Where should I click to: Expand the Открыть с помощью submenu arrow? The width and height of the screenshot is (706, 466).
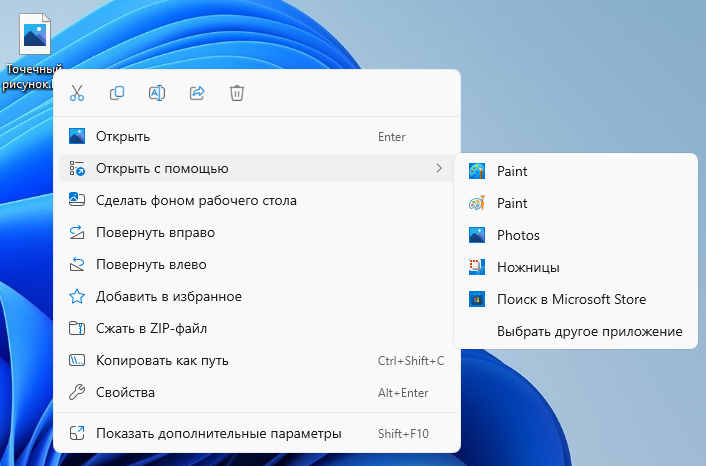pyautogui.click(x=439, y=168)
